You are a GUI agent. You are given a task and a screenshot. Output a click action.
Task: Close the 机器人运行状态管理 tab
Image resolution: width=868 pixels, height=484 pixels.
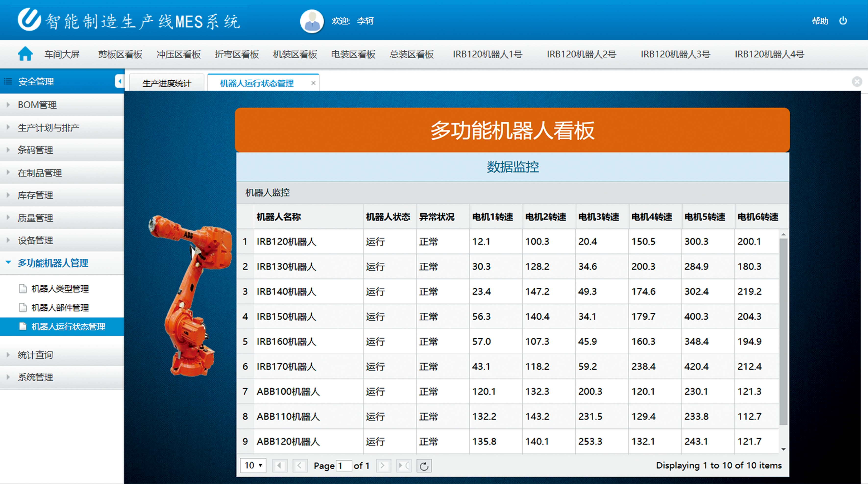pyautogui.click(x=313, y=83)
